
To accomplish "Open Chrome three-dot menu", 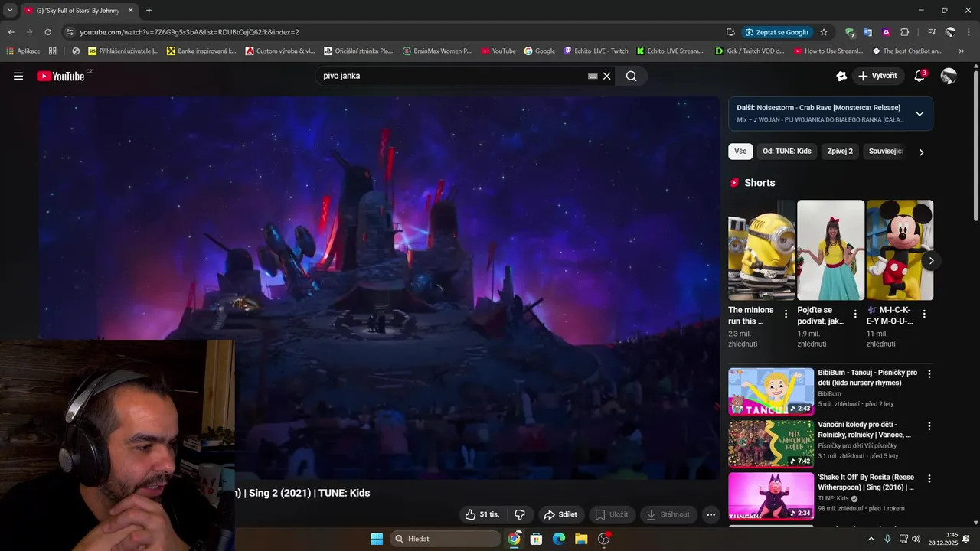I will [969, 32].
